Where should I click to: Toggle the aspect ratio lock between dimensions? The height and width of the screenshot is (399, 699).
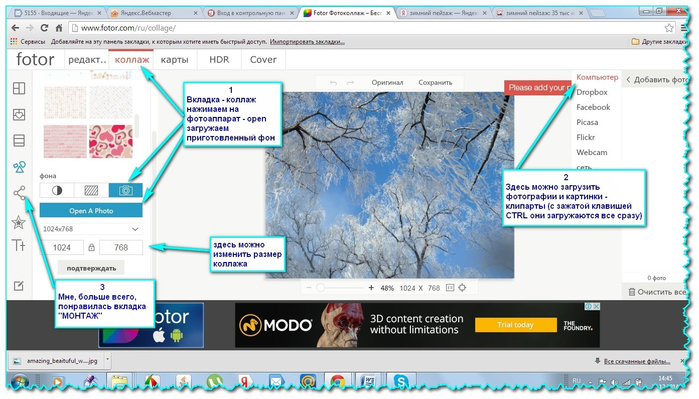tap(91, 247)
